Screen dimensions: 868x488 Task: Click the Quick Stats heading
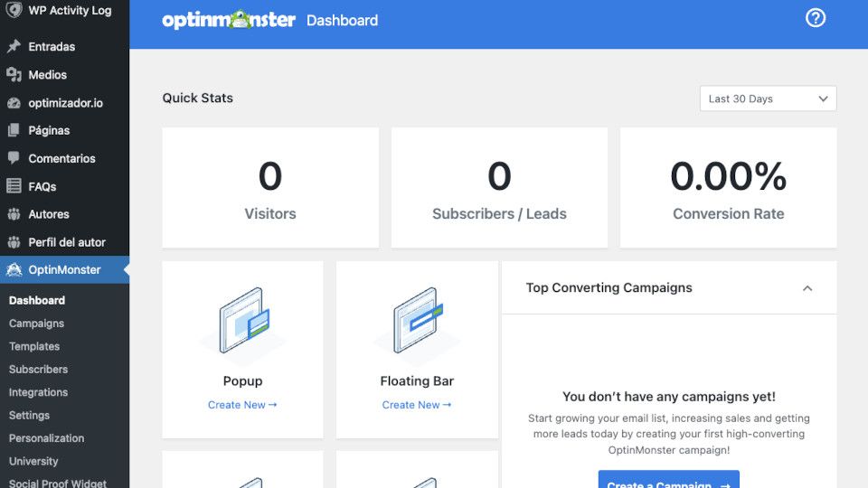click(198, 98)
